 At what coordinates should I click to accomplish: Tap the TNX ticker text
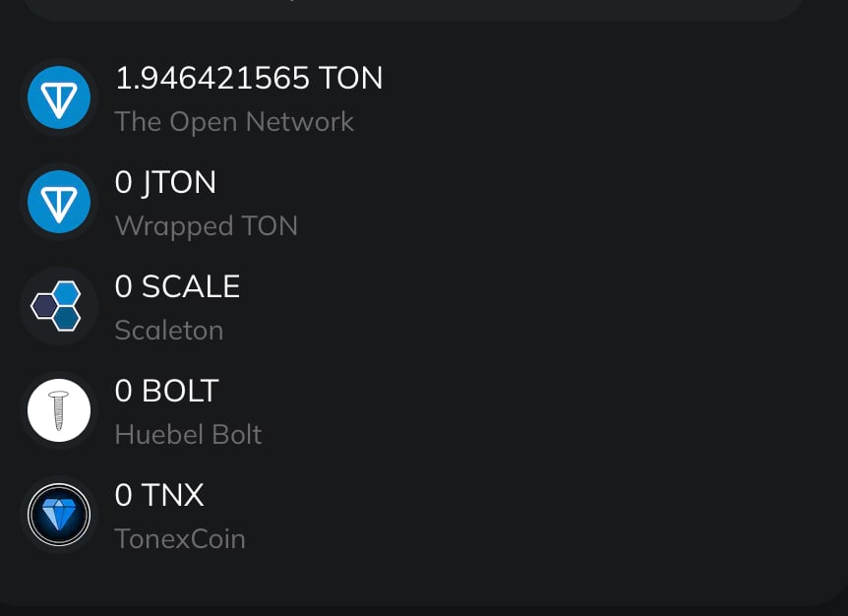tap(173, 495)
